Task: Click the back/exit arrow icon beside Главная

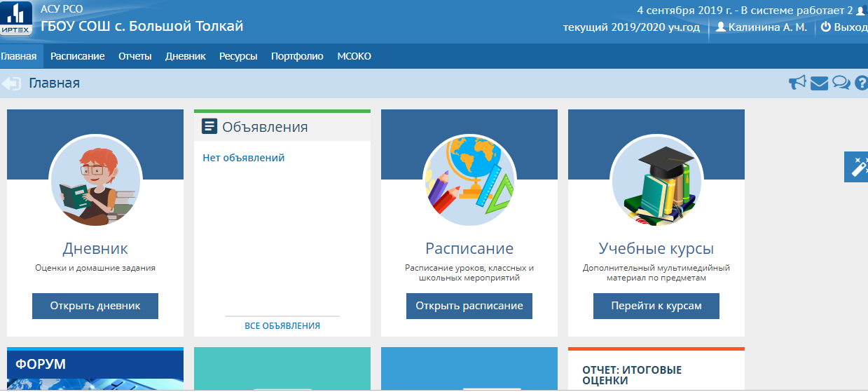Action: click(11, 83)
